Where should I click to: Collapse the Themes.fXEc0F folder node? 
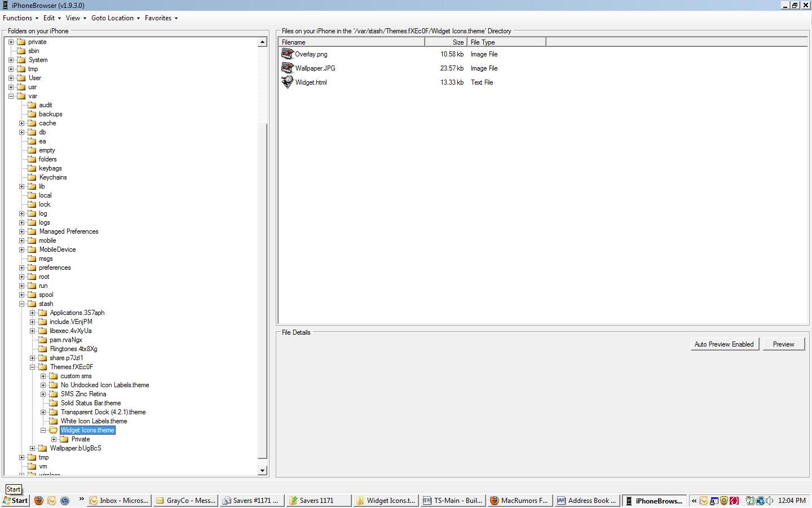(x=32, y=367)
